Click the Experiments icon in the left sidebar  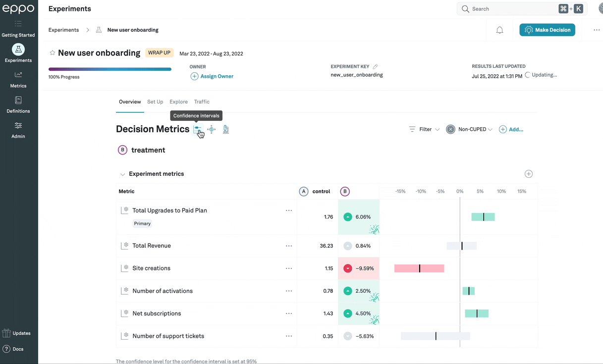18,50
